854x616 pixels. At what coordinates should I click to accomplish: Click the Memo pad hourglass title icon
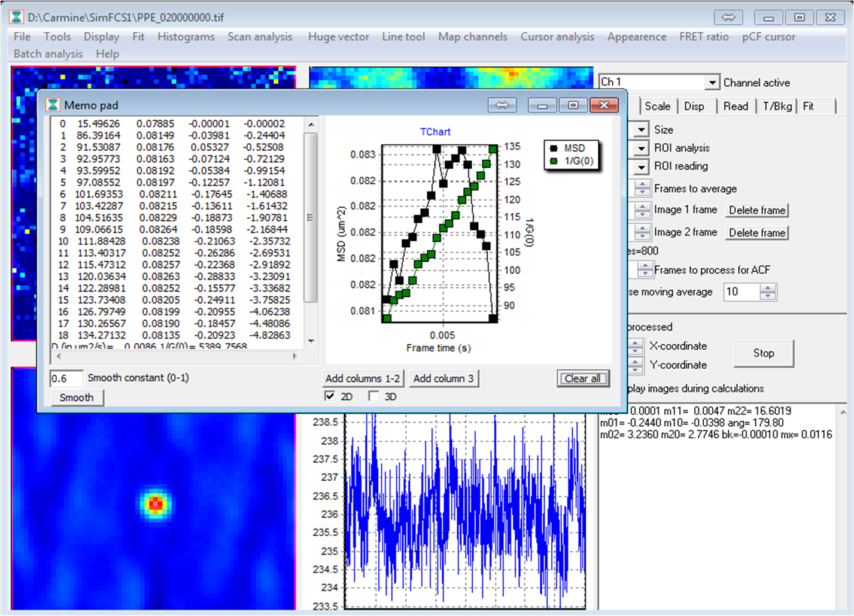point(53,105)
